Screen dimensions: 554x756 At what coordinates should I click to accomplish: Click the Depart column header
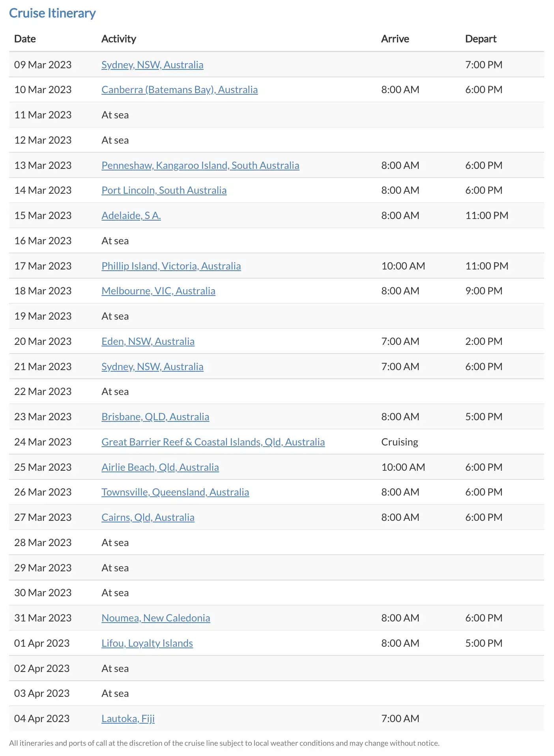480,39
